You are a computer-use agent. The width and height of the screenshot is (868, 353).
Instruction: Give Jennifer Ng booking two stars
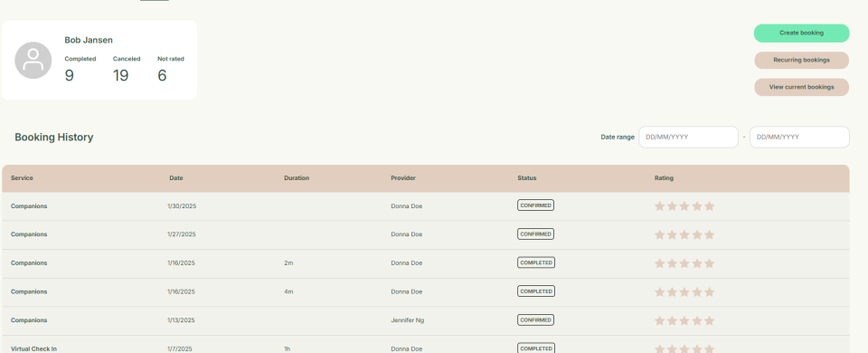(672, 320)
